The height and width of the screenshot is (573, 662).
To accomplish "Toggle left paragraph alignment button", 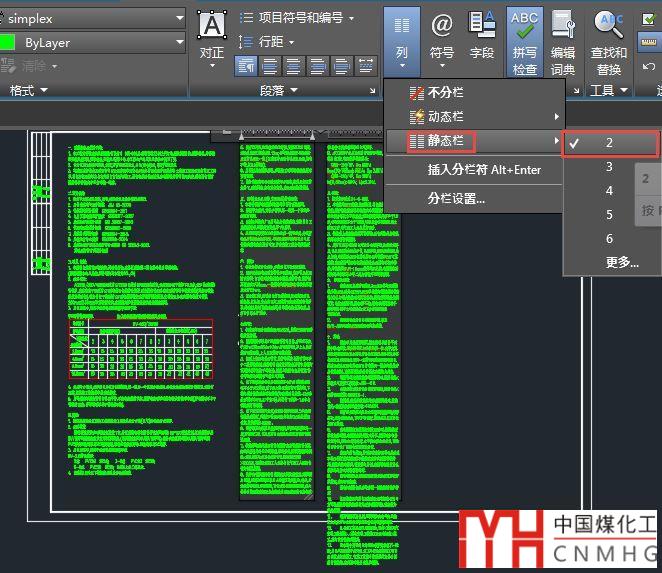I will point(245,66).
